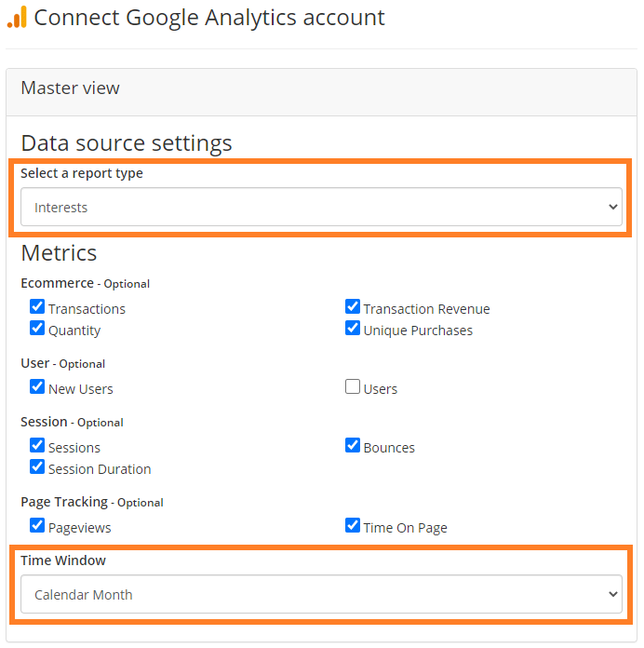Click the 'Page Tracking - Optional' section label

coord(92,502)
